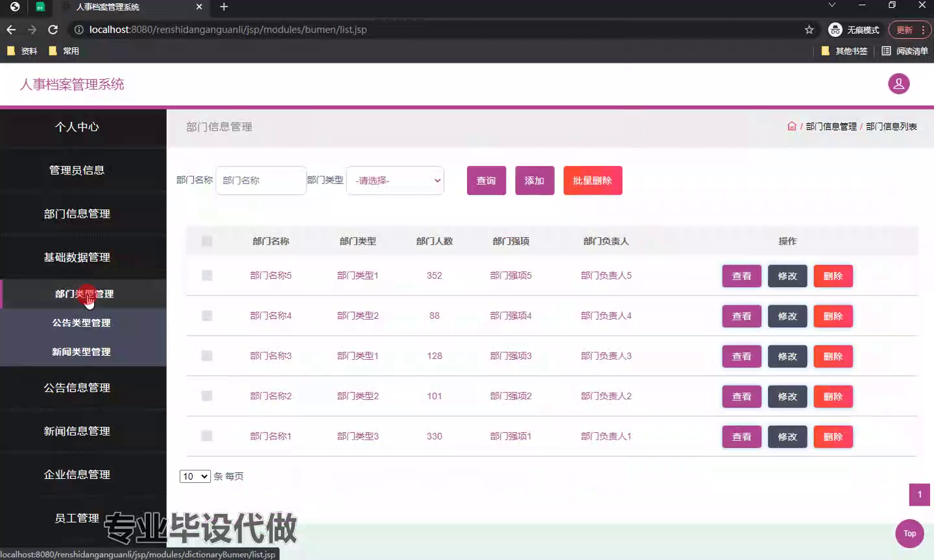The height and width of the screenshot is (560, 934).
Task: Reload the page with refresh icon
Action: coord(53,30)
